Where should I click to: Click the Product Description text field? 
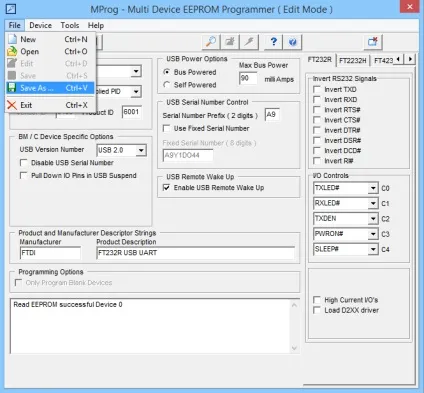tap(195, 253)
